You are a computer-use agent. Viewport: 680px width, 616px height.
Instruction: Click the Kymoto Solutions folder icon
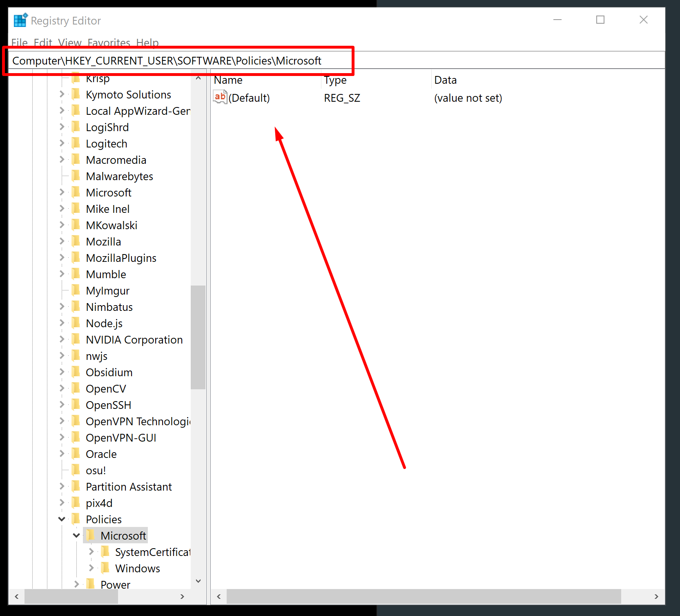pyautogui.click(x=76, y=94)
